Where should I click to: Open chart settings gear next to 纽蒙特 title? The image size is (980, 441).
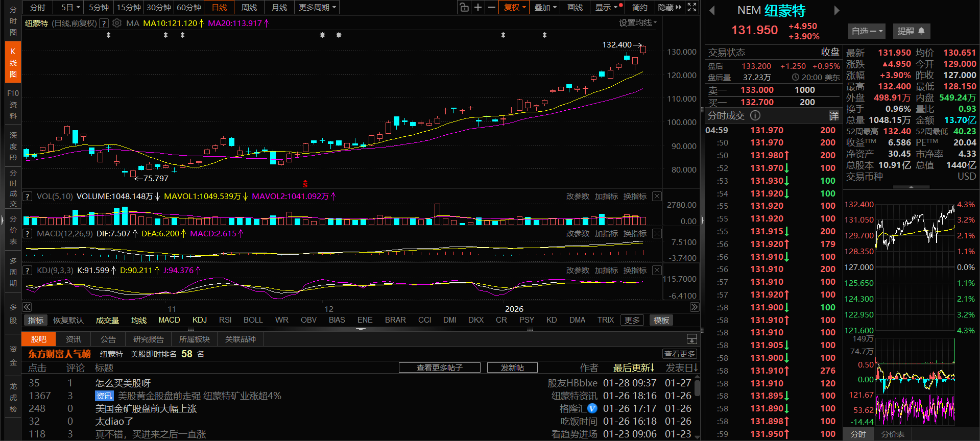click(117, 23)
